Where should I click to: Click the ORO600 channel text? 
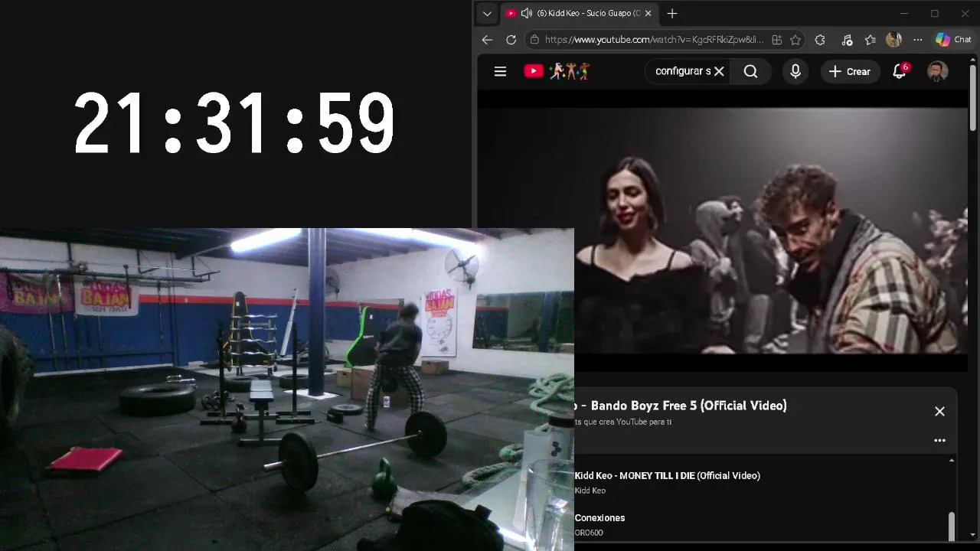tap(589, 533)
